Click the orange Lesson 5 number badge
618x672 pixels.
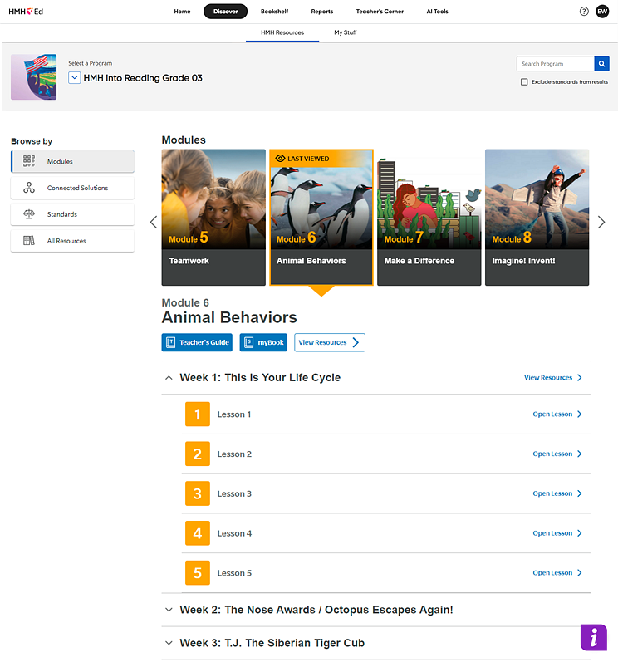(x=198, y=572)
